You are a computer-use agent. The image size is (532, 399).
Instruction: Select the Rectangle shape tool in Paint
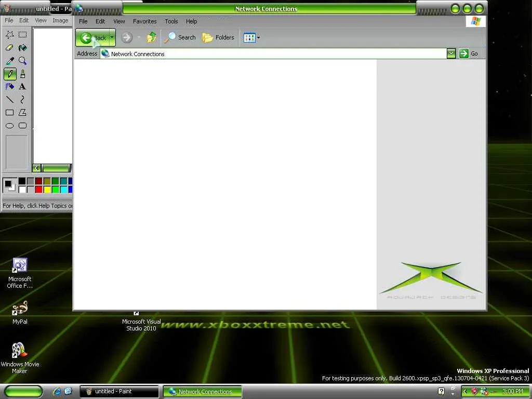point(9,112)
